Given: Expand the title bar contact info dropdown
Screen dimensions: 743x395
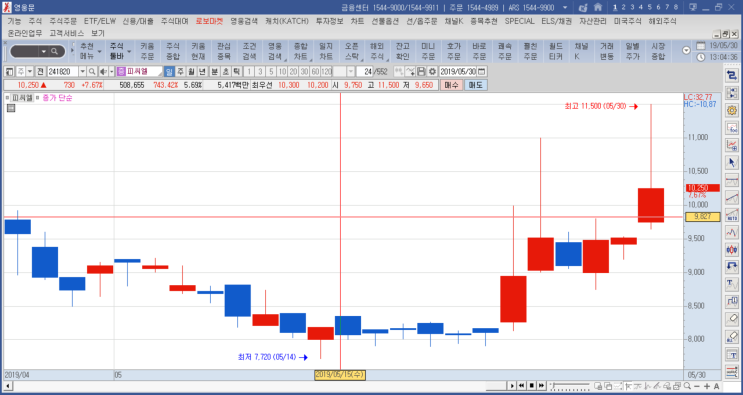Looking at the screenshot, I should 564,7.
